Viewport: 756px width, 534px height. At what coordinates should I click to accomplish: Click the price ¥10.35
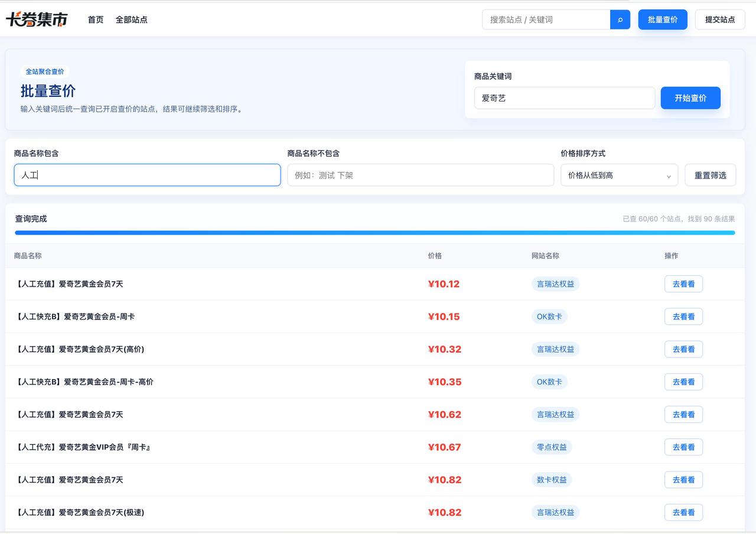coord(445,382)
